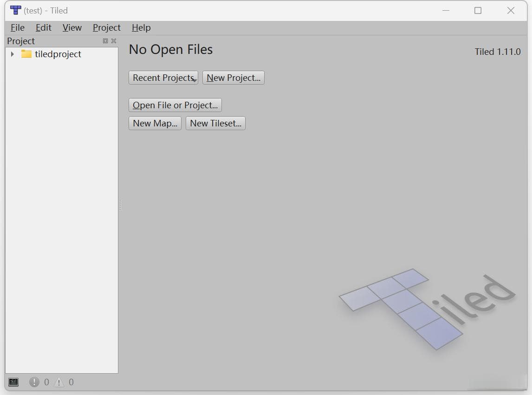Click the Tiled 1.11.0 version label
This screenshot has width=532, height=395.
pos(497,52)
